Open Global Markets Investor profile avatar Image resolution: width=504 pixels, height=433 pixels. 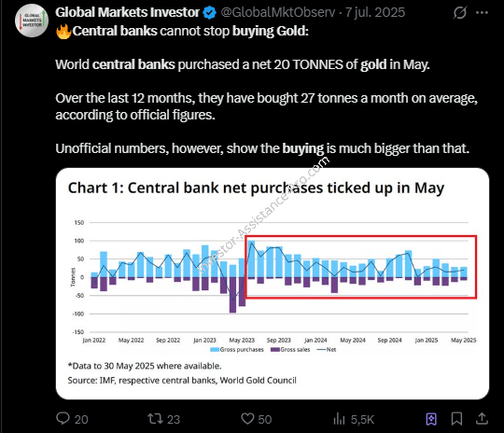point(32,21)
